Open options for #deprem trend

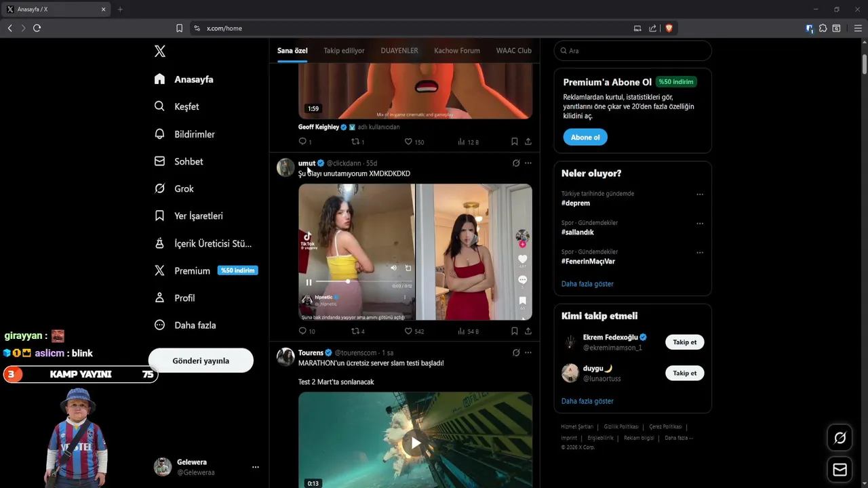(700, 195)
